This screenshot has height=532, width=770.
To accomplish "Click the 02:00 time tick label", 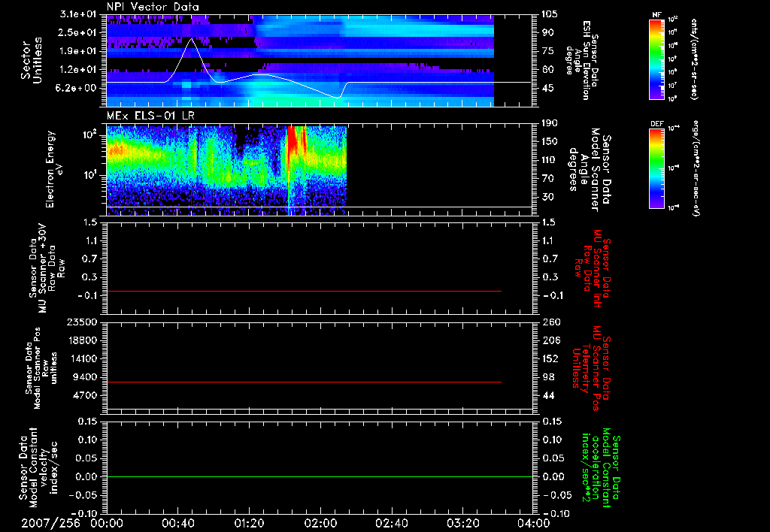I will click(320, 524).
